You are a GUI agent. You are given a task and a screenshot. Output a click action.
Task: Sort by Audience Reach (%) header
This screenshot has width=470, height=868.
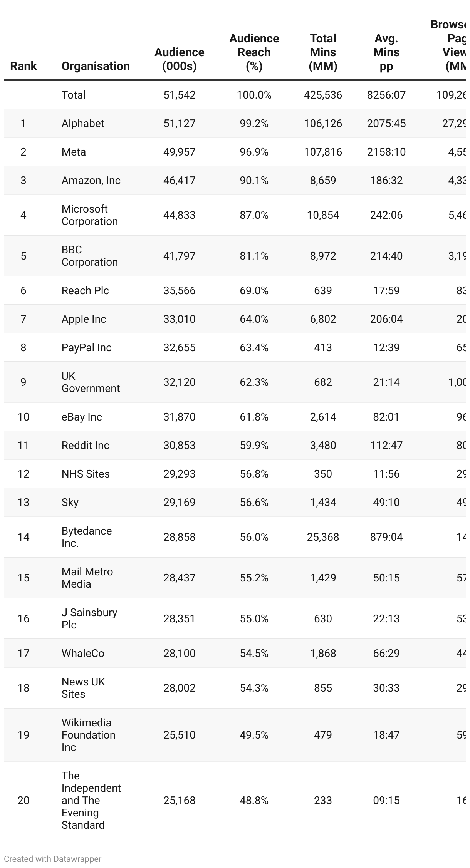pyautogui.click(x=254, y=52)
